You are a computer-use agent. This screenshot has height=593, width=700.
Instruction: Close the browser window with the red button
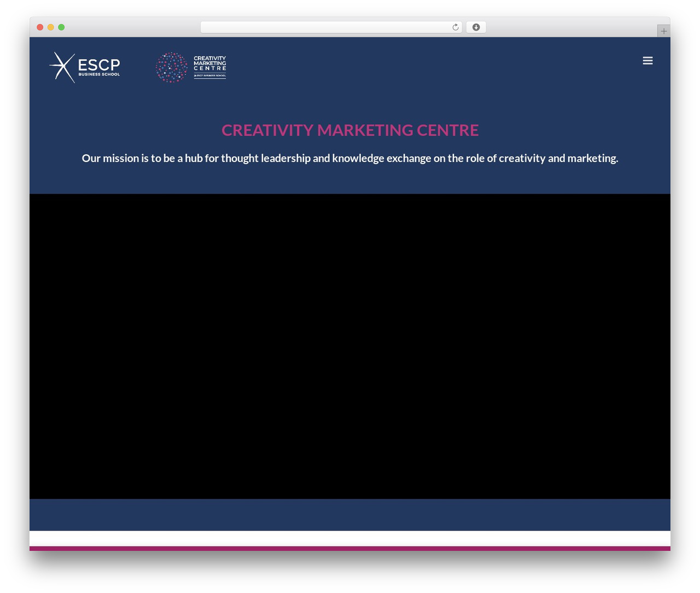pos(40,27)
